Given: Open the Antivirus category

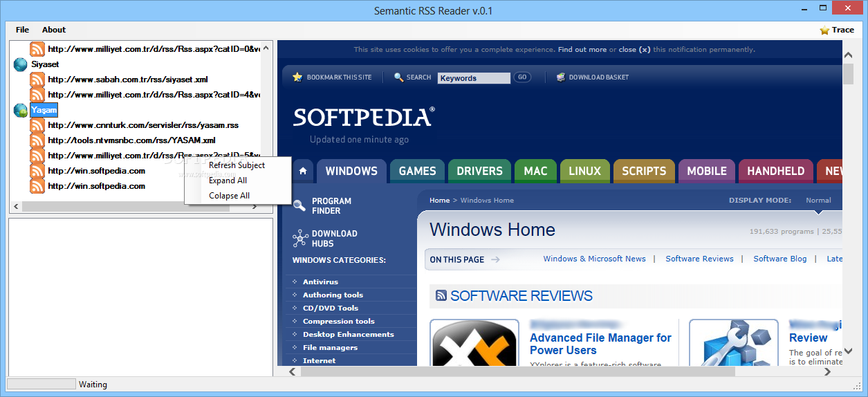Looking at the screenshot, I should pos(320,282).
